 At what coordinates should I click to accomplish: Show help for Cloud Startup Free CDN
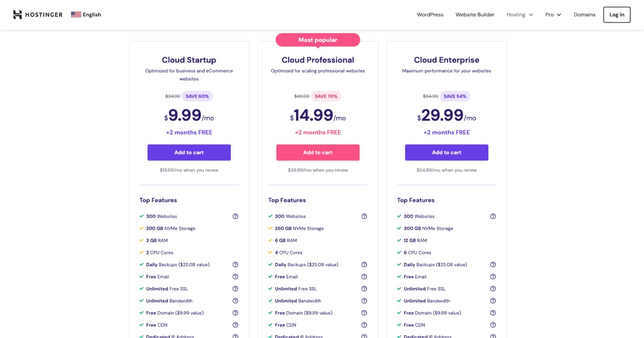coord(235,325)
